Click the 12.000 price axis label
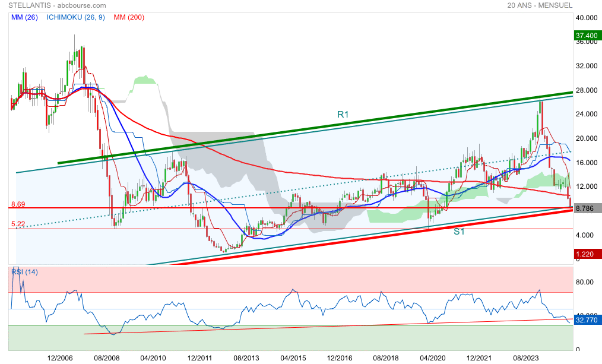602x364 pixels. 587,186
